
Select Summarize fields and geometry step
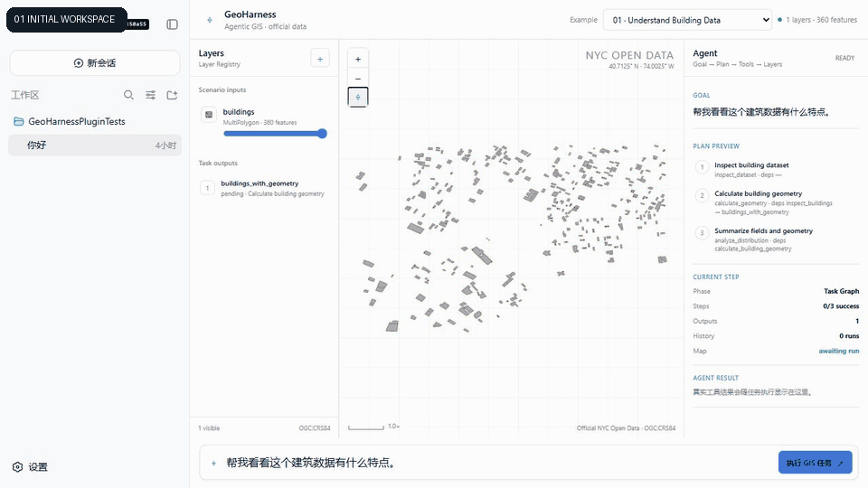(763, 230)
